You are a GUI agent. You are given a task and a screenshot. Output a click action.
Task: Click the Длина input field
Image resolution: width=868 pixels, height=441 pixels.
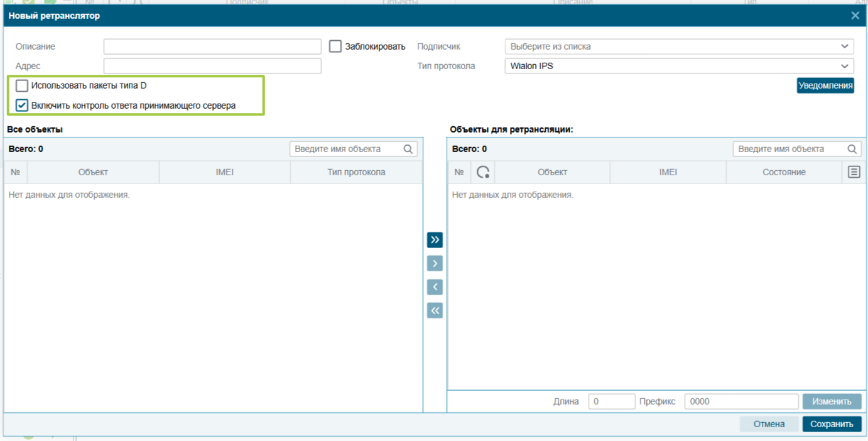612,401
